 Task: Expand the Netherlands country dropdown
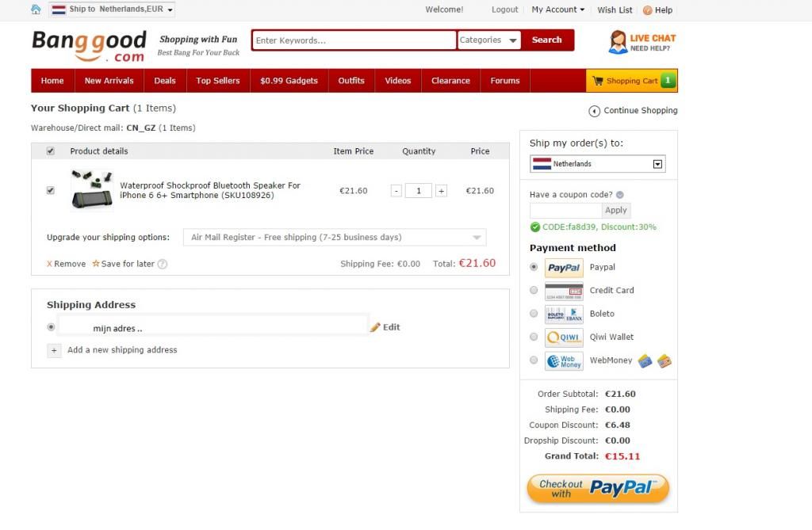598,163
